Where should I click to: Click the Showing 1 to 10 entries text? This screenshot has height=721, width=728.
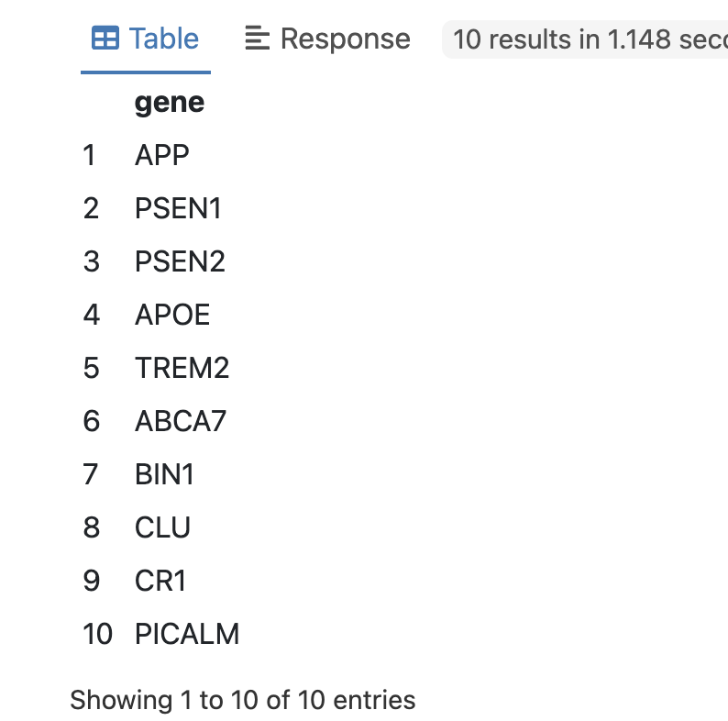[x=243, y=700]
